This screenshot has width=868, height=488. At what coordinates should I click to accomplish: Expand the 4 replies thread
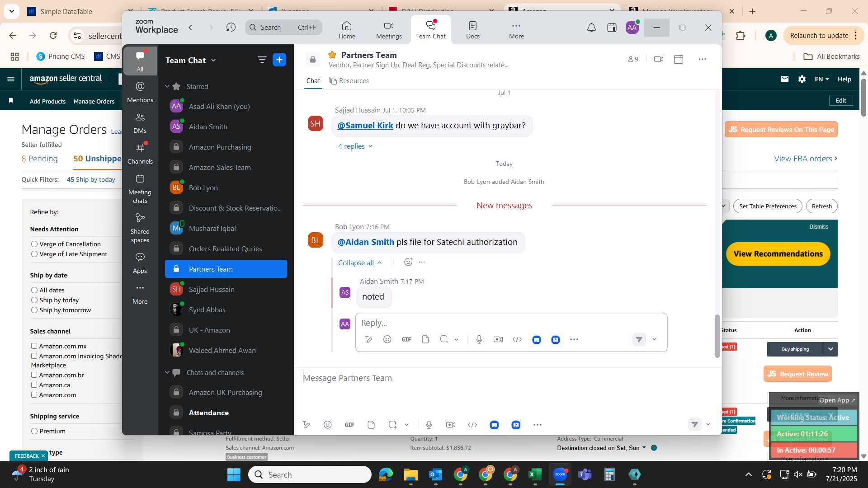click(355, 146)
